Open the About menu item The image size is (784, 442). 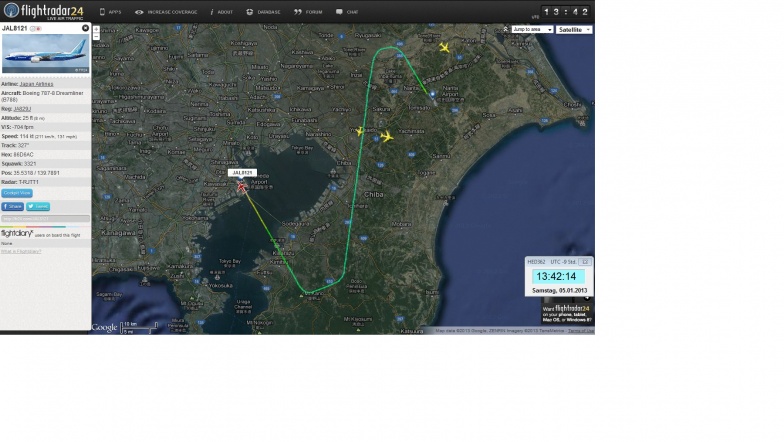pyautogui.click(x=220, y=12)
